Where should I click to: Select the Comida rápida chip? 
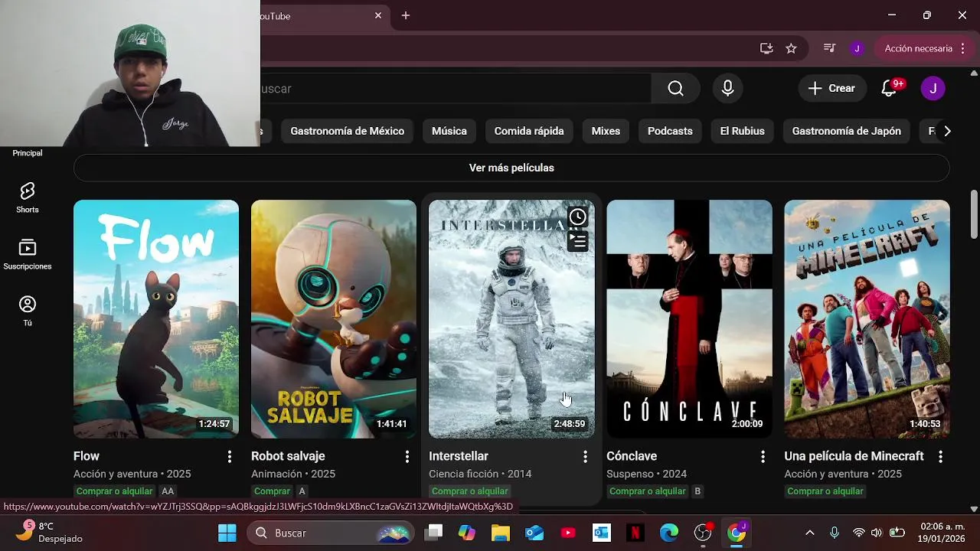(529, 131)
